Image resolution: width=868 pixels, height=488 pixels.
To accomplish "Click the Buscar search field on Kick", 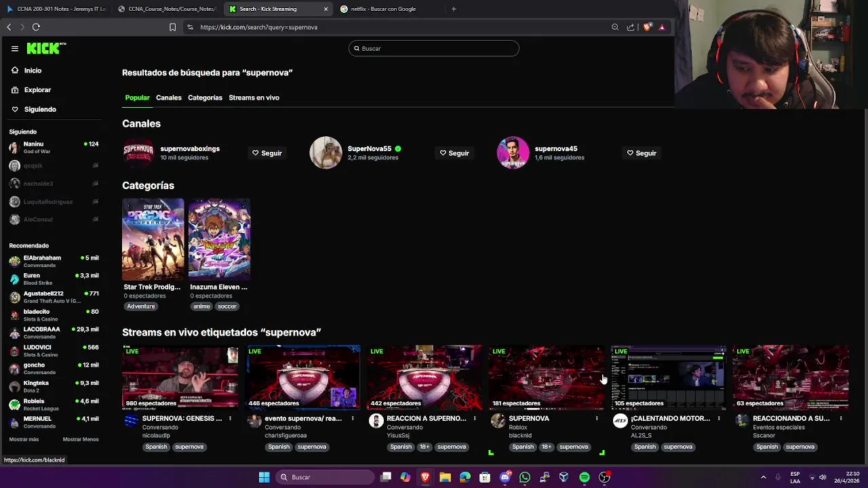I will pyautogui.click(x=434, y=48).
